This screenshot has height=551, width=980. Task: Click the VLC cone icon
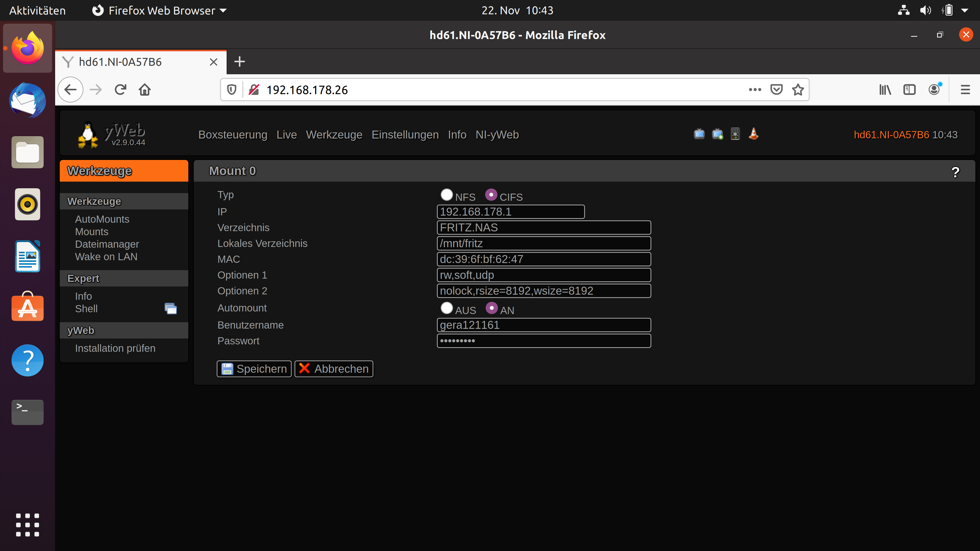(753, 134)
